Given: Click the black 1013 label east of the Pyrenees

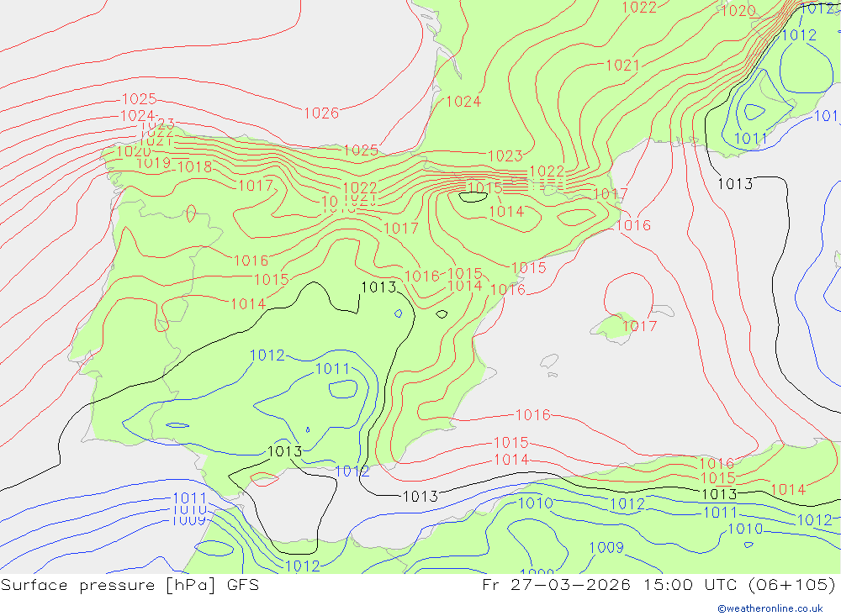Looking at the screenshot, I should point(735,184).
